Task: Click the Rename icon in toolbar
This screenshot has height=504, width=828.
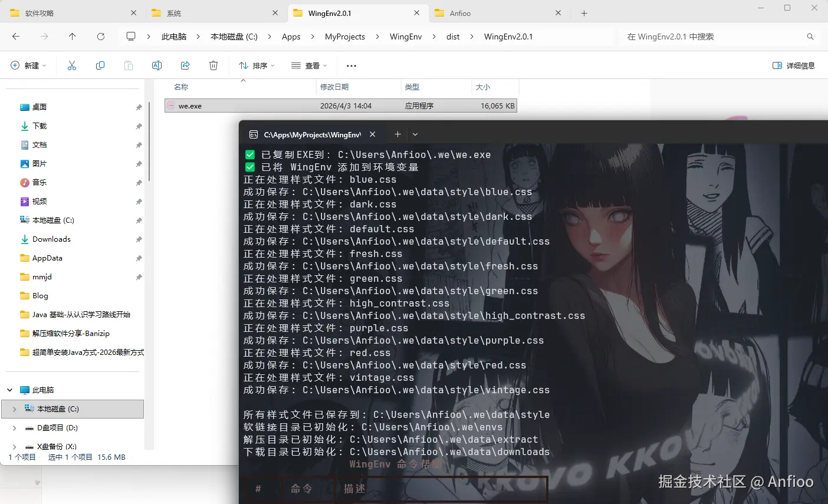Action: click(x=157, y=65)
